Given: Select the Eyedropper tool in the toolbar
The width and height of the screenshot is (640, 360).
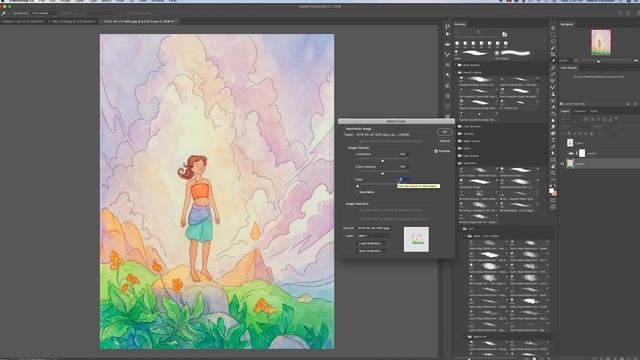Looking at the screenshot, I should pos(553,61).
